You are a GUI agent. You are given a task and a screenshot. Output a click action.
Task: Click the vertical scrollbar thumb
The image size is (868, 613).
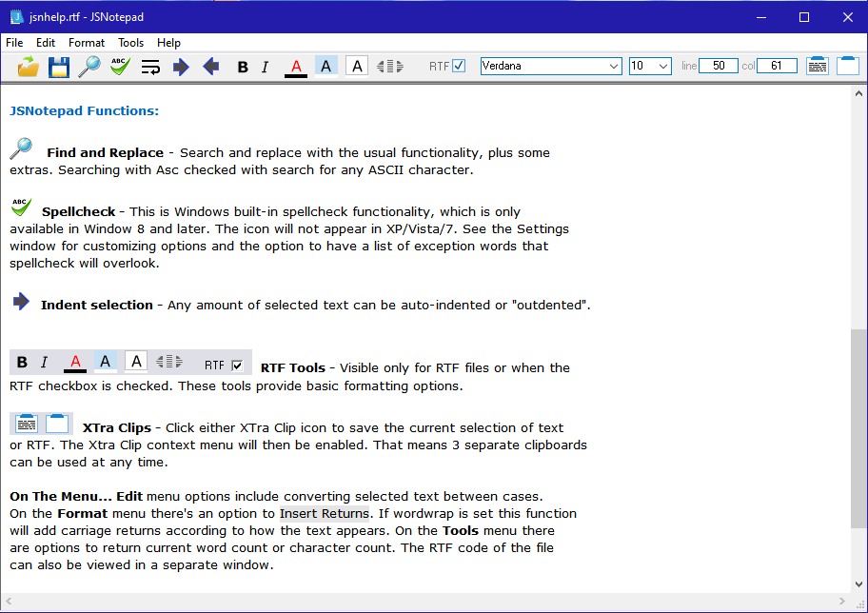tap(858, 428)
